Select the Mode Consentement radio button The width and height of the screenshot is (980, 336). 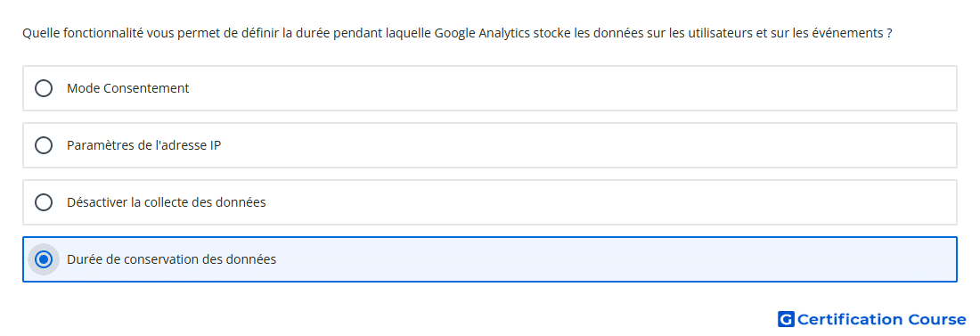click(x=44, y=88)
